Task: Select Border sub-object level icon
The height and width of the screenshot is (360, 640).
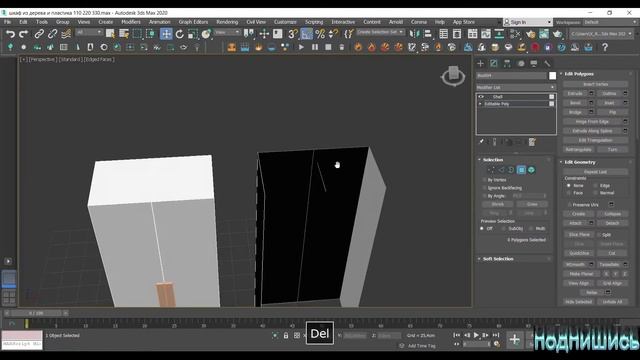Action: click(511, 170)
